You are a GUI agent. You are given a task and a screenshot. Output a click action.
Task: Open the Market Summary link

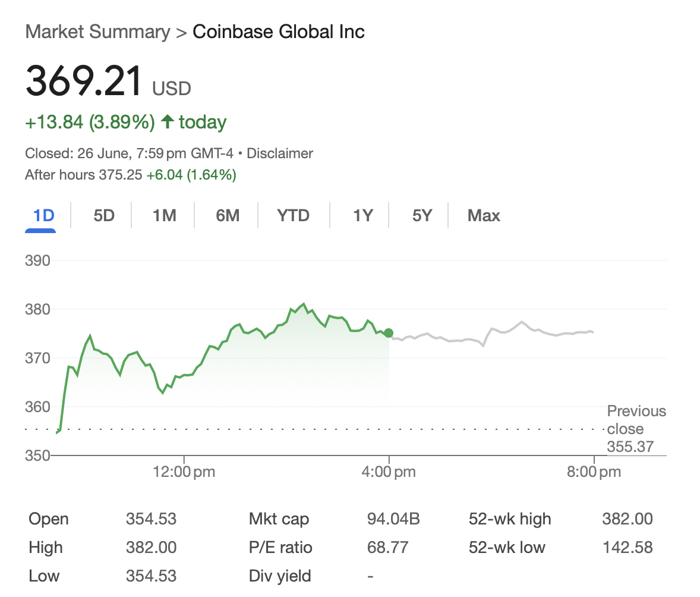coord(97,32)
